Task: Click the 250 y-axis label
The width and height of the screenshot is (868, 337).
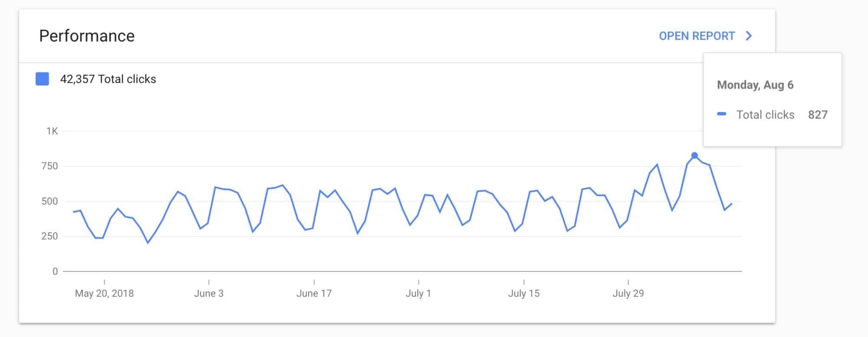Action: point(49,236)
